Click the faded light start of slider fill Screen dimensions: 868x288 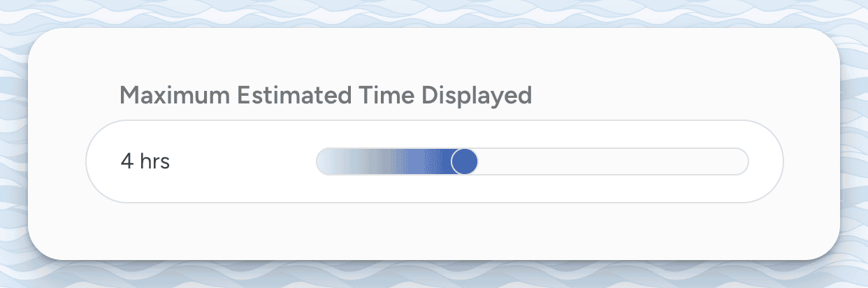[x=330, y=161]
